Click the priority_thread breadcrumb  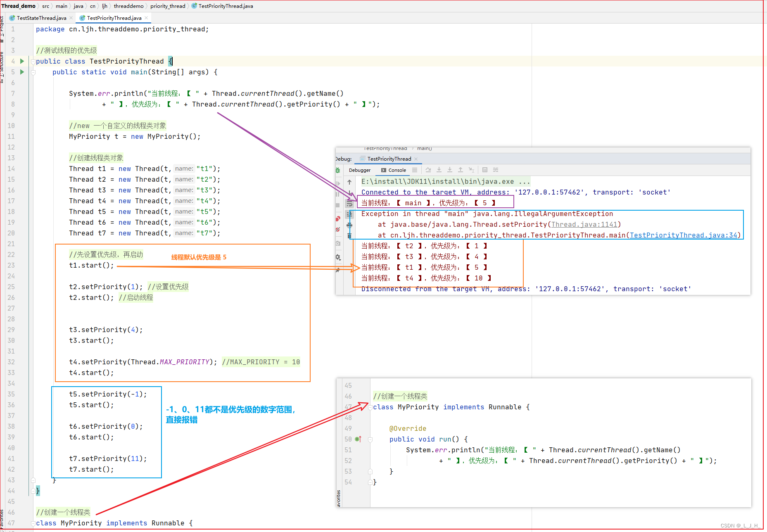(x=168, y=6)
